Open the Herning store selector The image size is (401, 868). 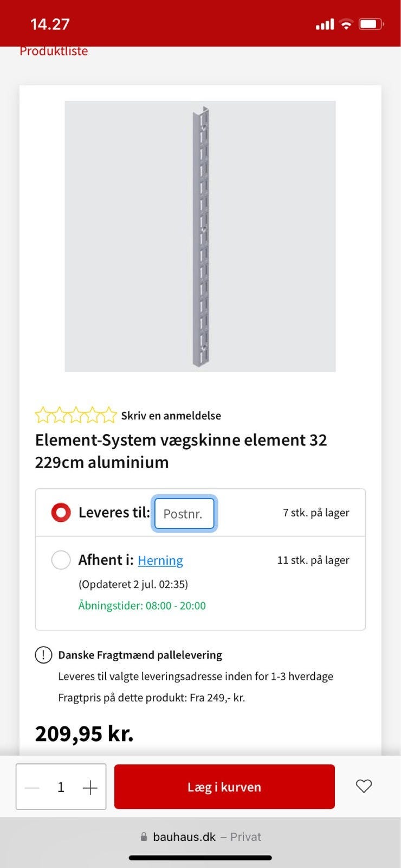point(160,560)
